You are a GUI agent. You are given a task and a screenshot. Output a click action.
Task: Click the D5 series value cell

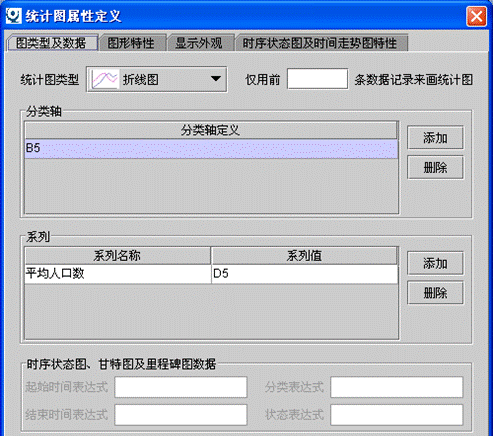(305, 274)
